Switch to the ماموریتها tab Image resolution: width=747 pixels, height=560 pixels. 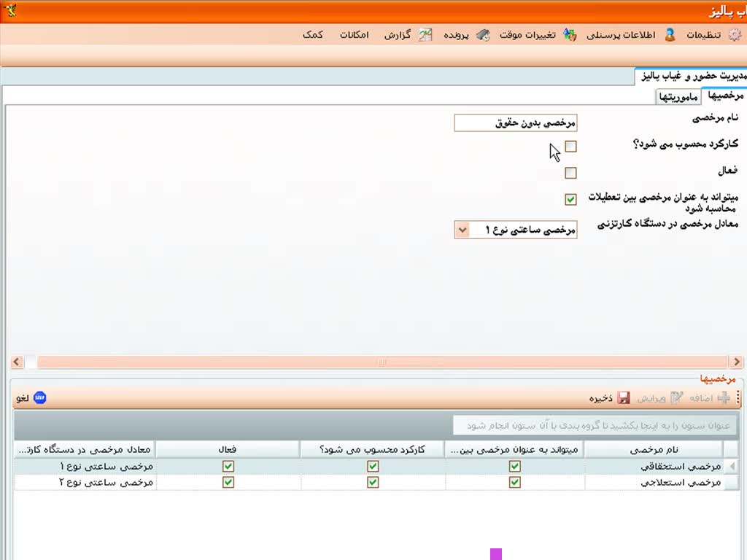pyautogui.click(x=678, y=97)
